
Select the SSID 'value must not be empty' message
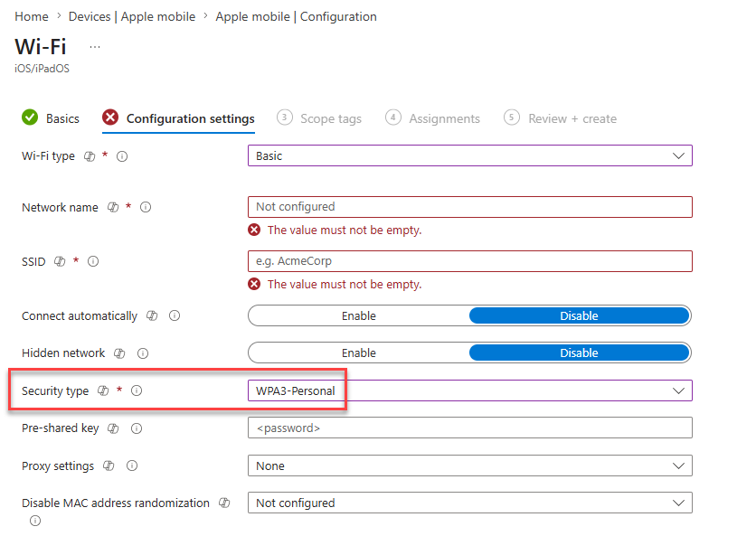click(345, 285)
